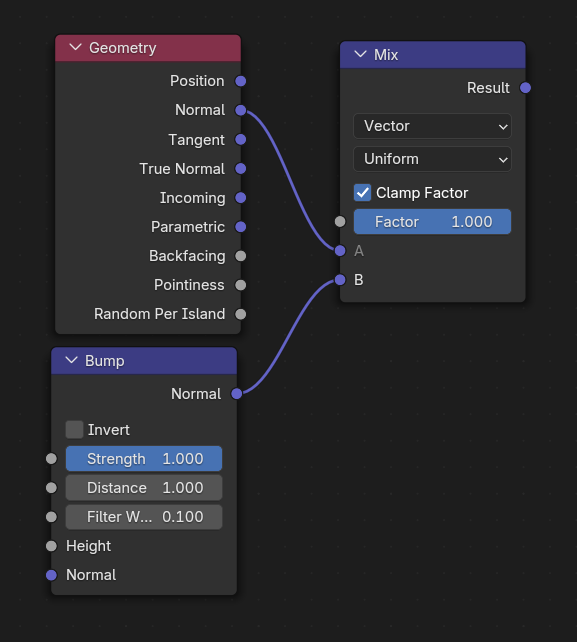Click the Backfacing output socket

(x=241, y=256)
